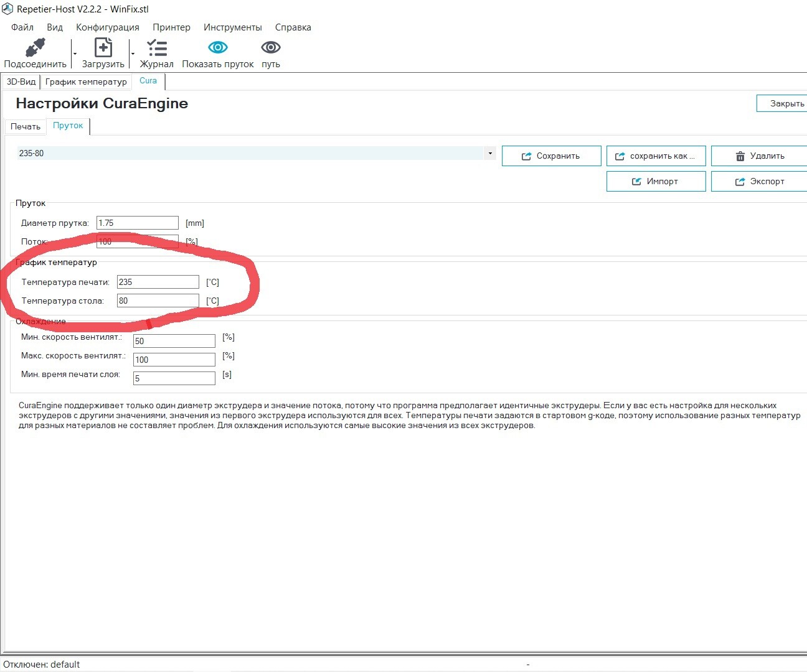Click the Диаметр прутка input field
This screenshot has height=672, width=807.
[138, 223]
